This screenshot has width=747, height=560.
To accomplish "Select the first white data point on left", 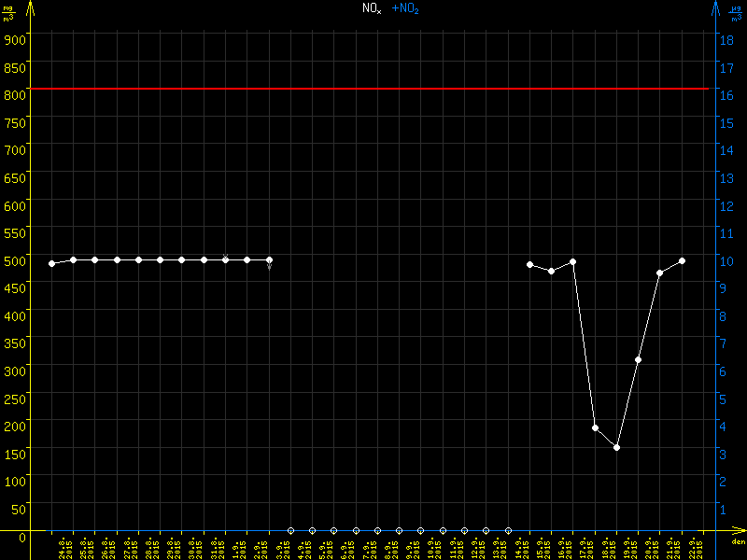I will (x=51, y=263).
